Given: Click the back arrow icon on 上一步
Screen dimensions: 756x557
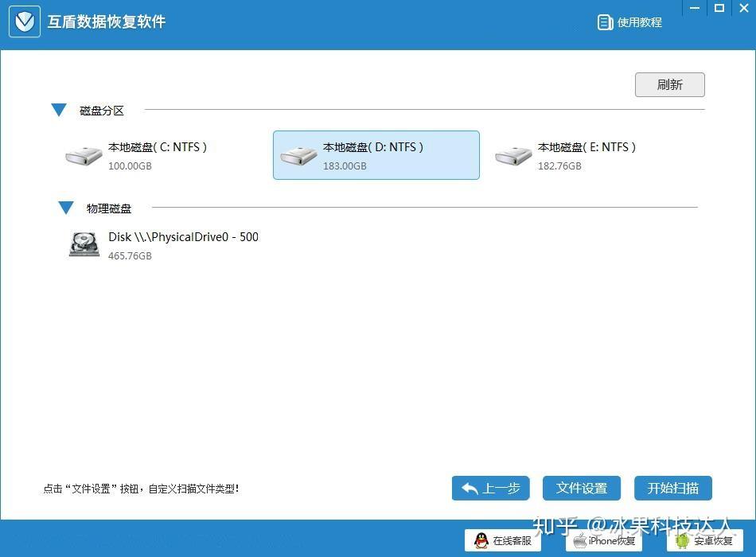Looking at the screenshot, I should point(470,489).
